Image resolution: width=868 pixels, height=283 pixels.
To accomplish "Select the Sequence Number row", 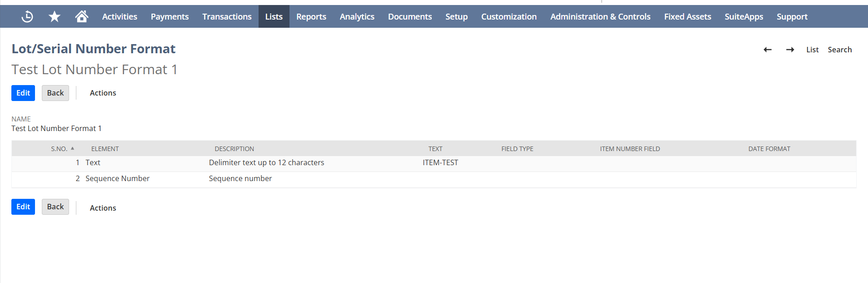I will pos(117,178).
